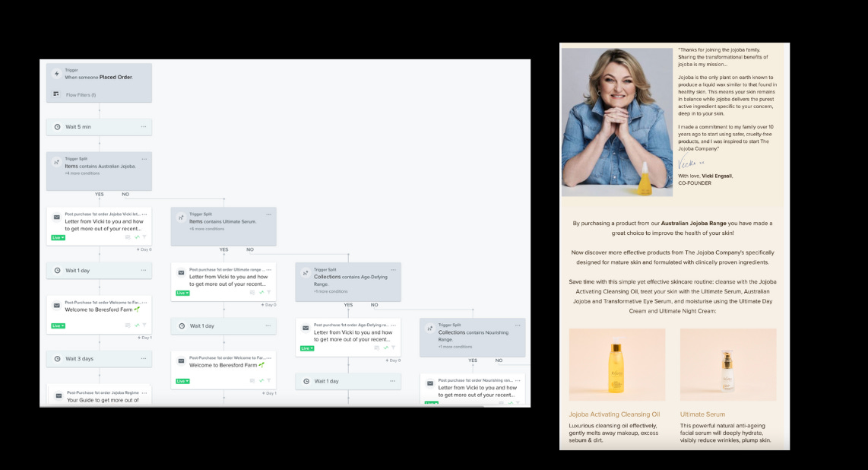The width and height of the screenshot is (868, 470).
Task: Open Live dropdown on Welcome to Beresford Farm above Wait 3 days
Action: [58, 326]
